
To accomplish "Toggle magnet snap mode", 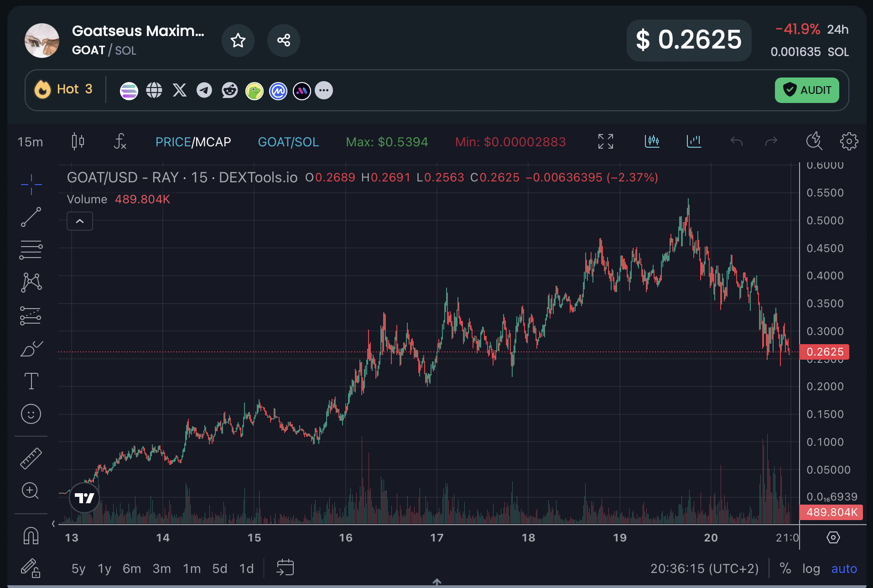I will click(x=31, y=536).
